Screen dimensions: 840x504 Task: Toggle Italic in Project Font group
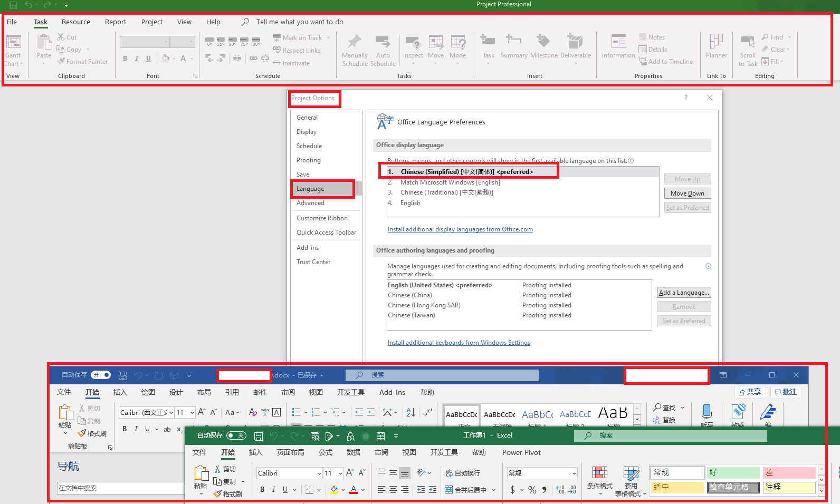click(x=137, y=59)
